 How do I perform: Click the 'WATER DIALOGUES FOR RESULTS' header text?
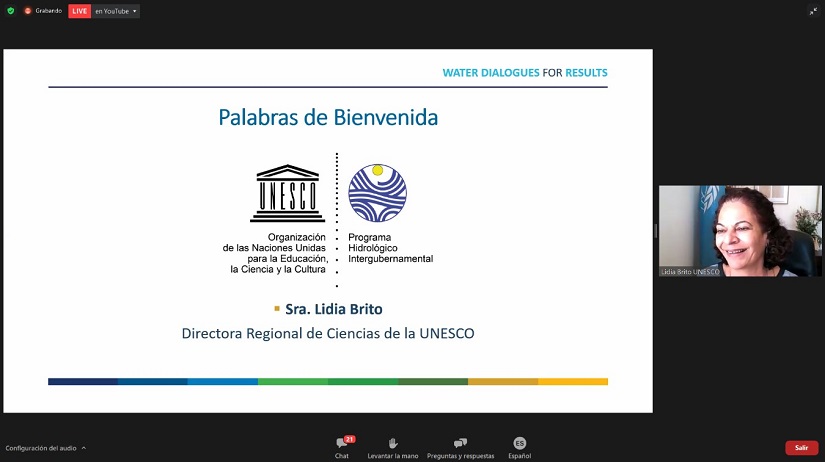coord(525,73)
